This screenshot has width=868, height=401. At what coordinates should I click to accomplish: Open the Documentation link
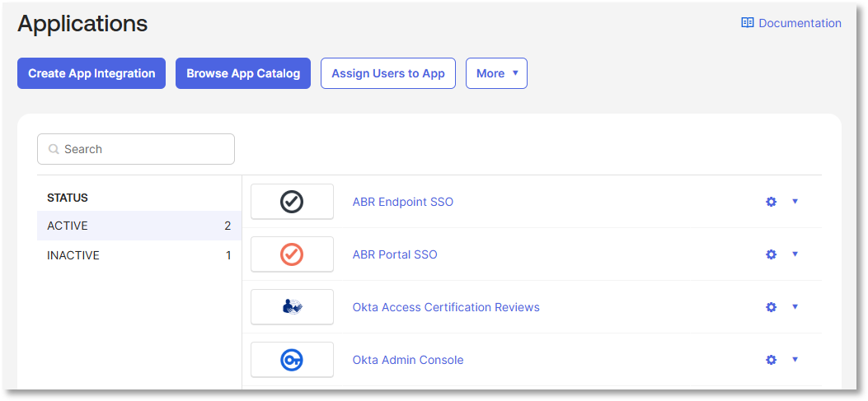point(791,23)
